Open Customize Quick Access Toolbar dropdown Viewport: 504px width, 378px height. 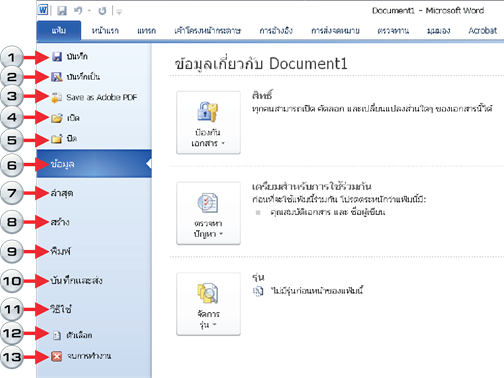(x=119, y=12)
